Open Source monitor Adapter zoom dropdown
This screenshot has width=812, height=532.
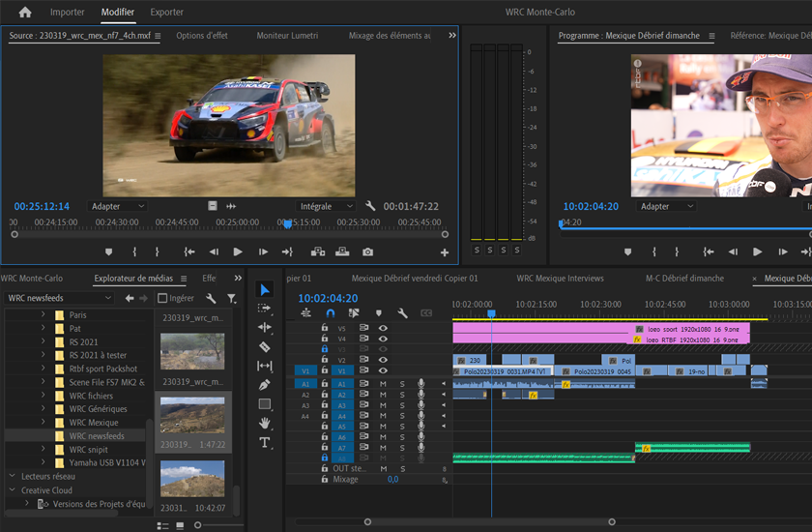pyautogui.click(x=117, y=206)
